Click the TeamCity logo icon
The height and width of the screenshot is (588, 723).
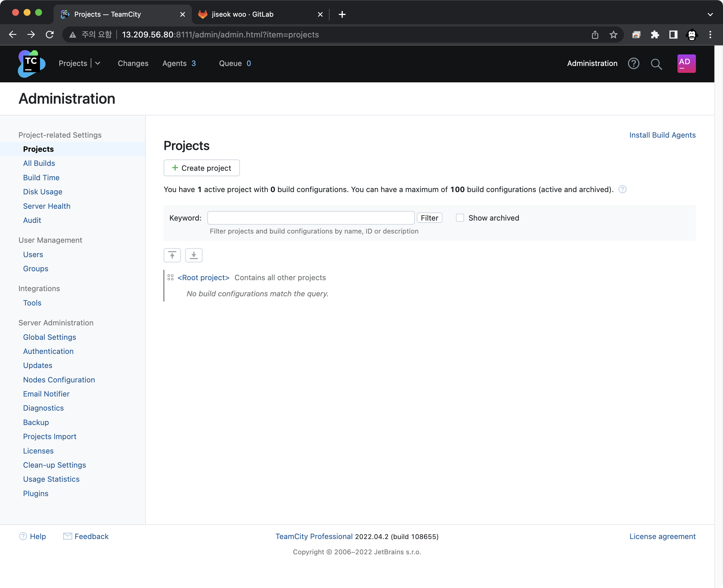pyautogui.click(x=31, y=63)
